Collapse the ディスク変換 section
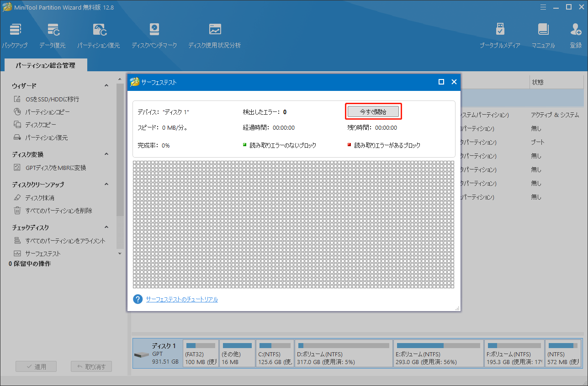This screenshot has height=386, width=588. tap(106, 154)
